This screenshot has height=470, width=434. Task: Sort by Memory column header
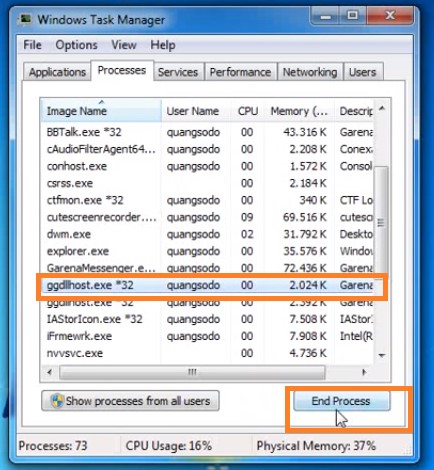299,111
